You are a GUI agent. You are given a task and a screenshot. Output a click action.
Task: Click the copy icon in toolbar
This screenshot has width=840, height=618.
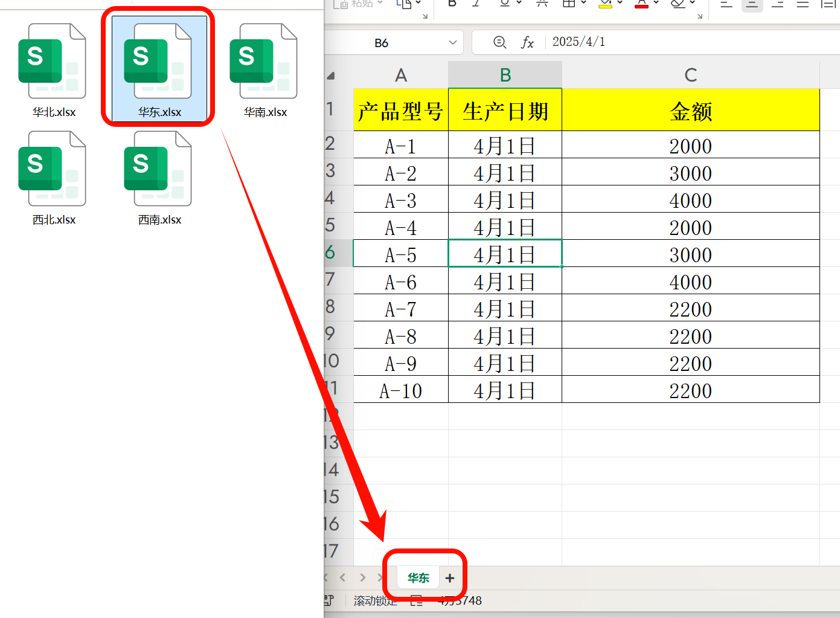pos(404,4)
